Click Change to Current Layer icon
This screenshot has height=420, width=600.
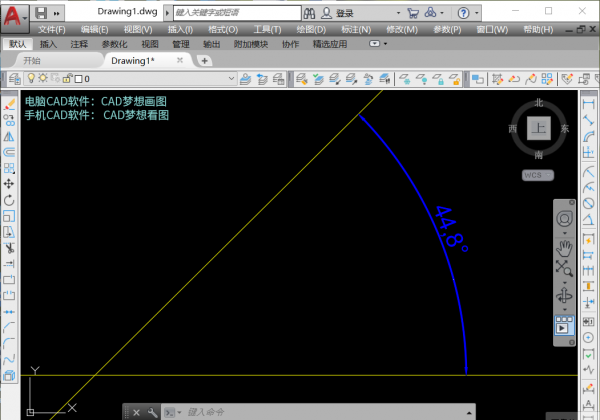pos(318,79)
